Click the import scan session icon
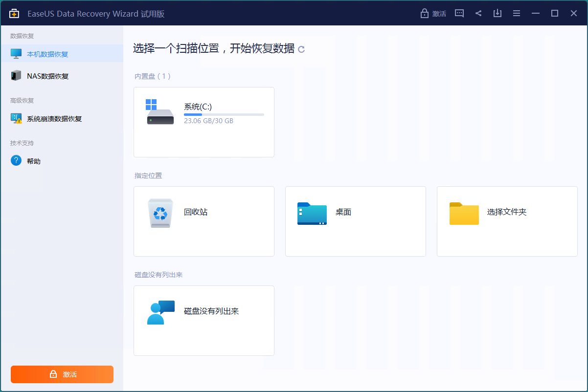This screenshot has width=588, height=392. click(498, 13)
